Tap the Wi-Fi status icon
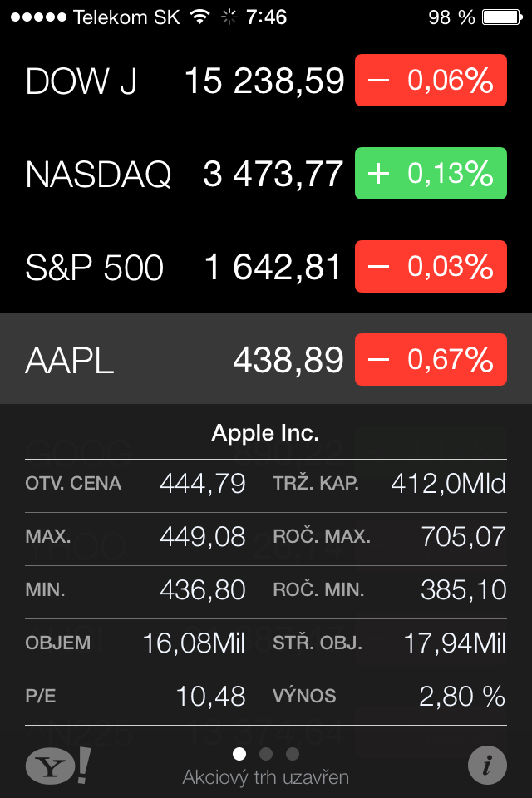The width and height of the screenshot is (532, 798). click(199, 17)
